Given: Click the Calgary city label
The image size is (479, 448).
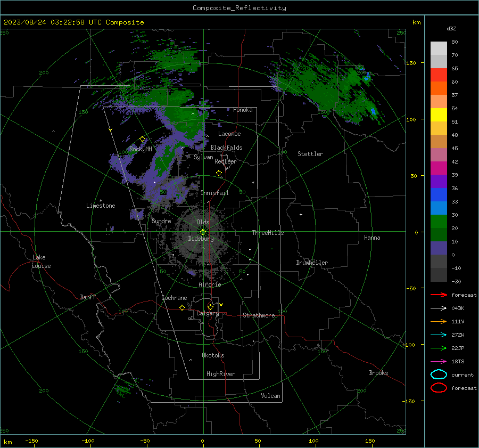Looking at the screenshot, I should pyautogui.click(x=208, y=313).
